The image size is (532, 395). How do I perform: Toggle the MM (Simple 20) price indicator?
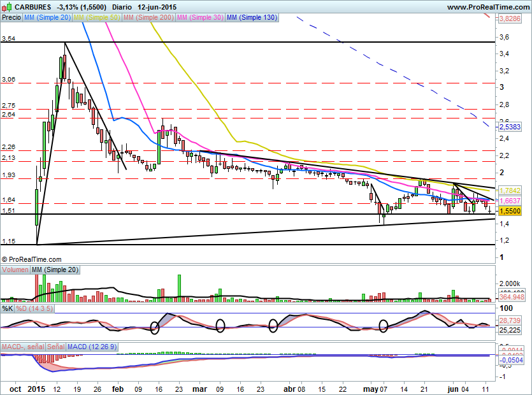(47, 18)
